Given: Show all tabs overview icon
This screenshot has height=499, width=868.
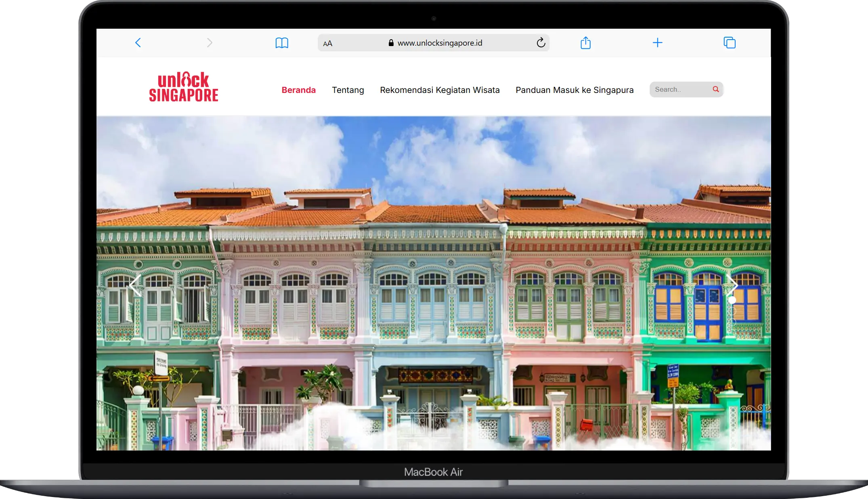Looking at the screenshot, I should (730, 42).
